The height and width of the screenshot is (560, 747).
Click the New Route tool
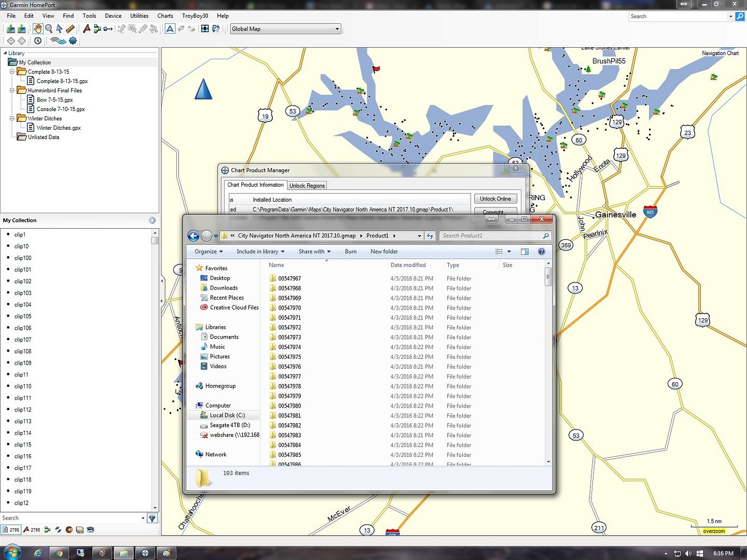click(97, 29)
